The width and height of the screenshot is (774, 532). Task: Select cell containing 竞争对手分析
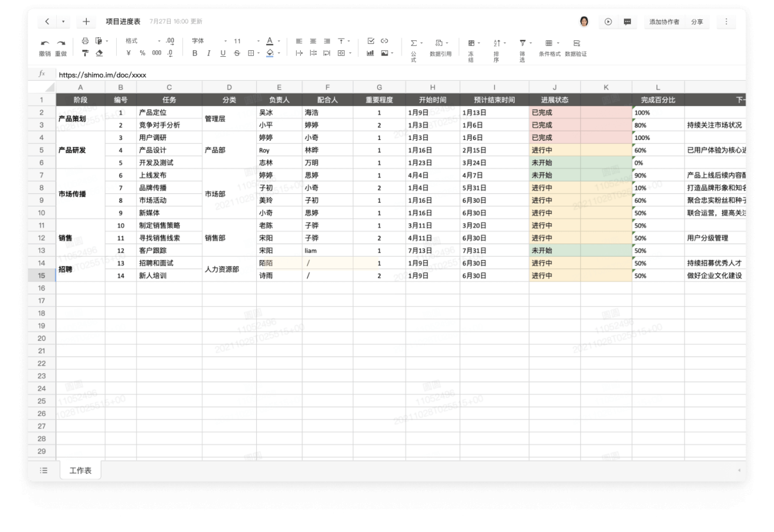click(169, 125)
